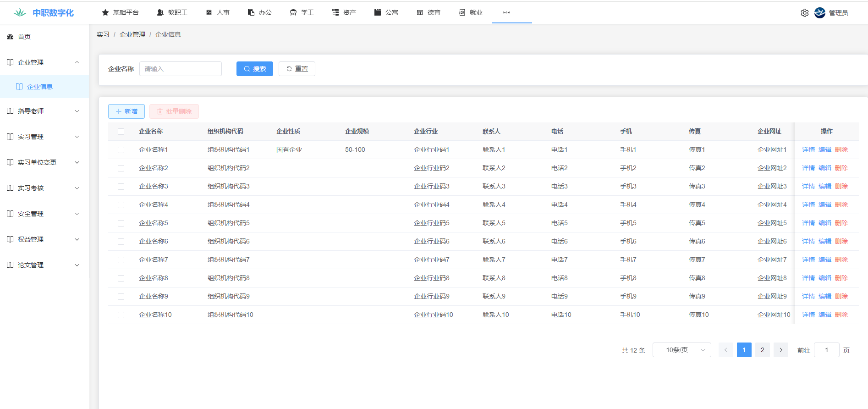Image resolution: width=868 pixels, height=409 pixels.
Task: Toggle the select-all checkbox in table header
Action: (121, 132)
